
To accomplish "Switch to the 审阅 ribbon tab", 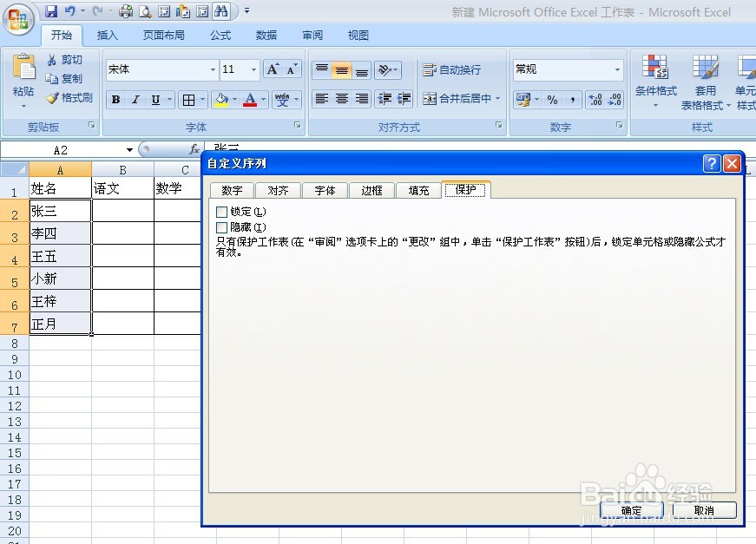I will point(312,35).
